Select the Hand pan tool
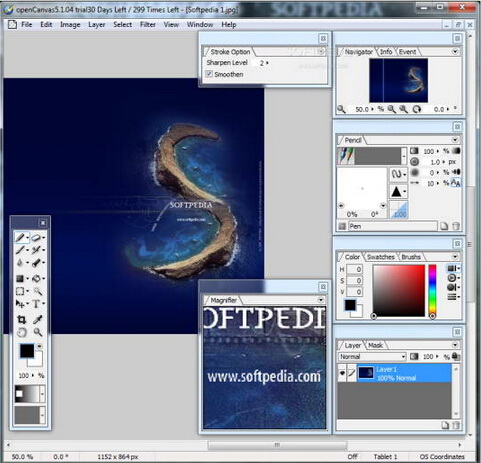This screenshot has height=463, width=481. point(21,332)
